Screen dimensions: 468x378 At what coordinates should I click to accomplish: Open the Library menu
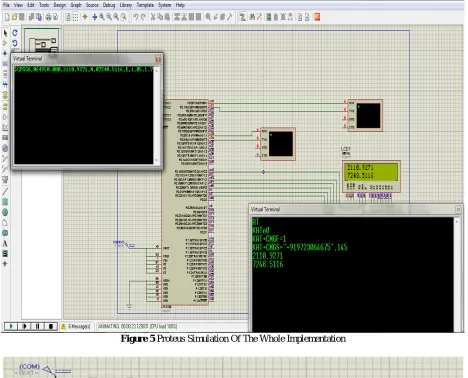[x=126, y=5]
